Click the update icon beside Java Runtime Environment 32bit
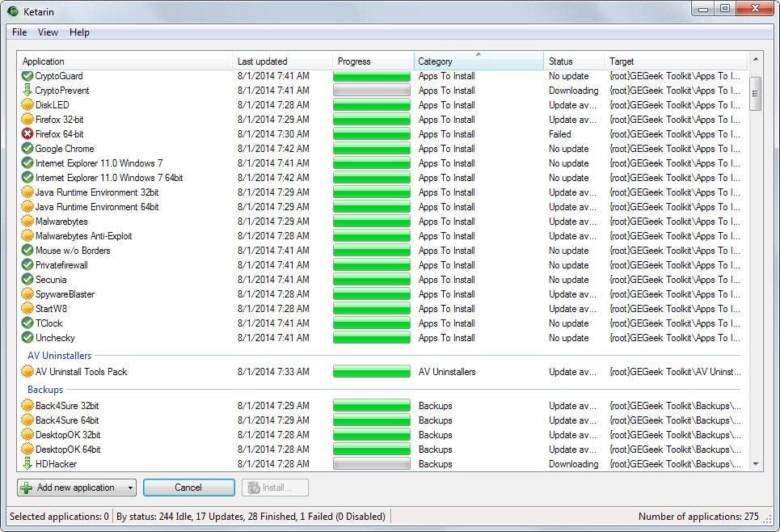The width and height of the screenshot is (780, 532). pos(27,192)
